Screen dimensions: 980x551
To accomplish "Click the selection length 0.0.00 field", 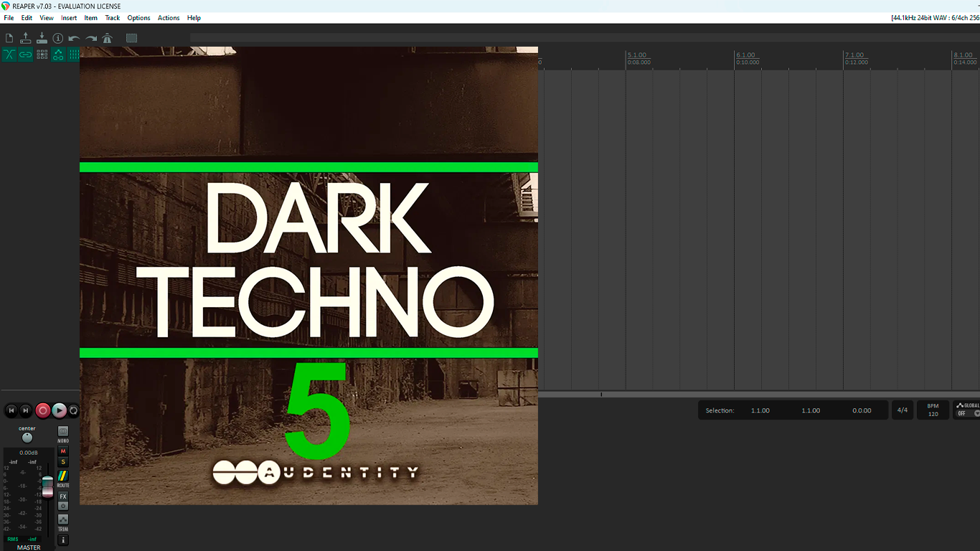I will click(x=862, y=411).
